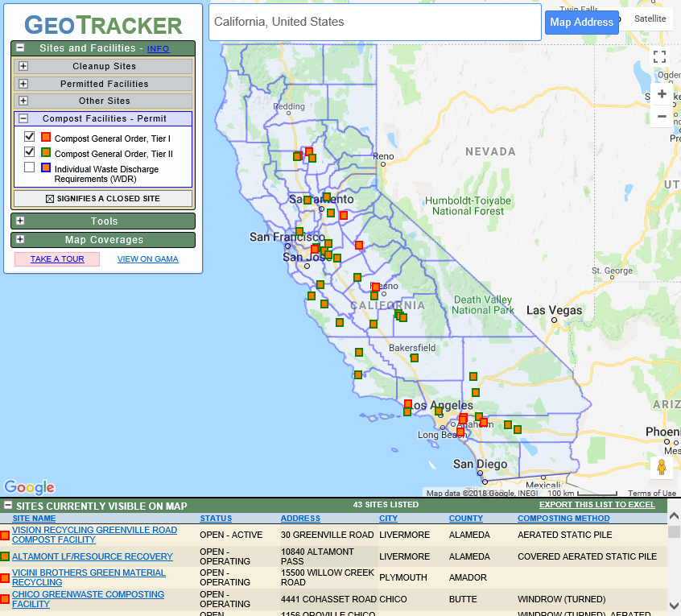Click the Street View pegman icon
681x616 pixels.
pos(662,467)
